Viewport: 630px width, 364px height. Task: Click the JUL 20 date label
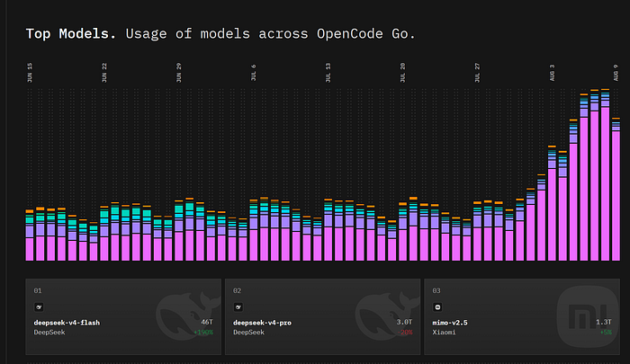(402, 73)
